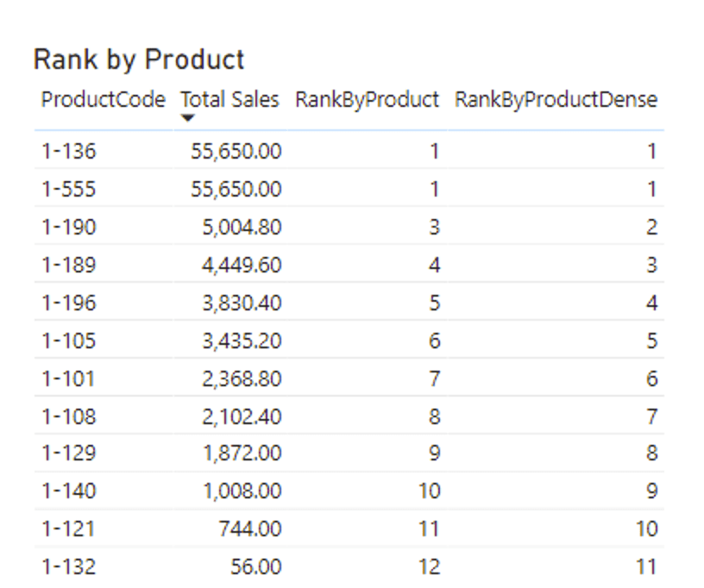The image size is (704, 588).
Task: Click the Total Sales column header
Action: pyautogui.click(x=229, y=100)
